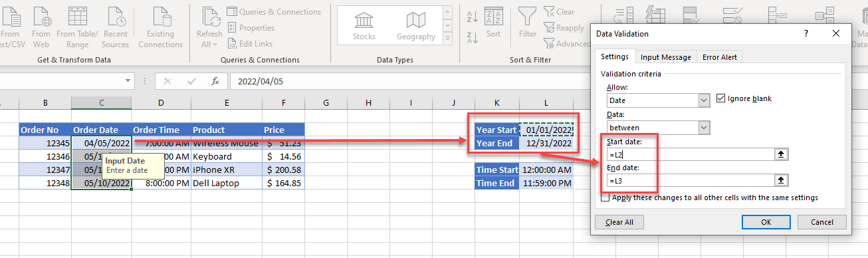
Task: Select the iPhone XR product cell
Action: point(227,170)
